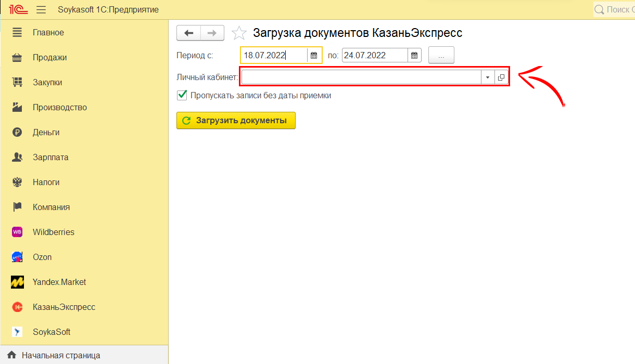Click Загрузить документы button
This screenshot has width=635, height=364.
click(236, 121)
